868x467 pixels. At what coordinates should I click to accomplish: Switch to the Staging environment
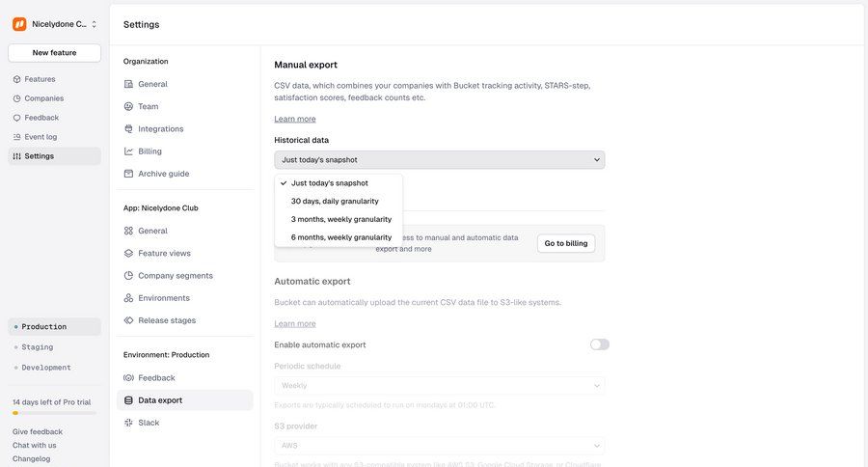coord(38,347)
